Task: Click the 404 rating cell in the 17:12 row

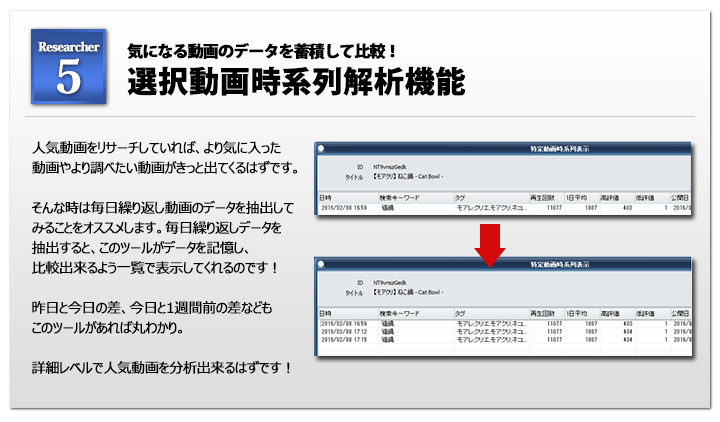Action: 627,332
